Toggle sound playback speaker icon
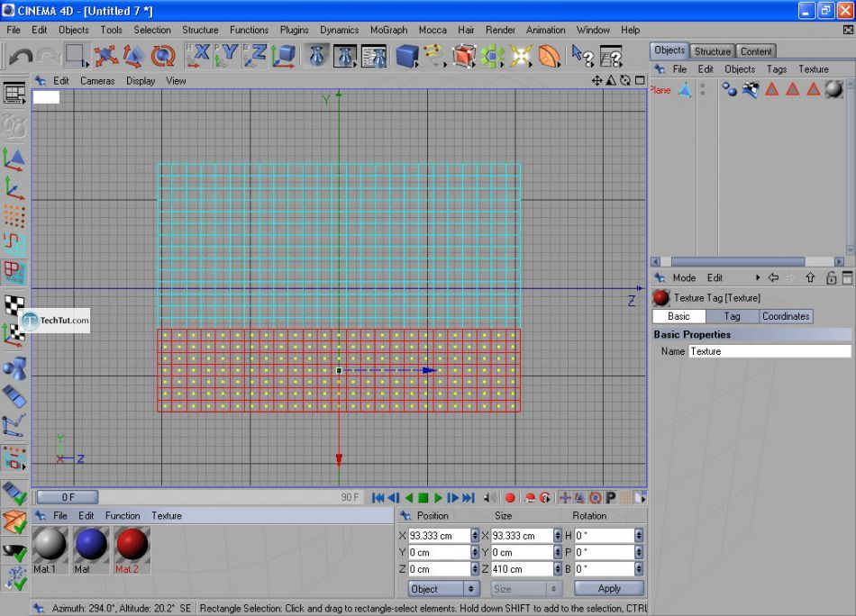856x616 pixels. coord(490,498)
